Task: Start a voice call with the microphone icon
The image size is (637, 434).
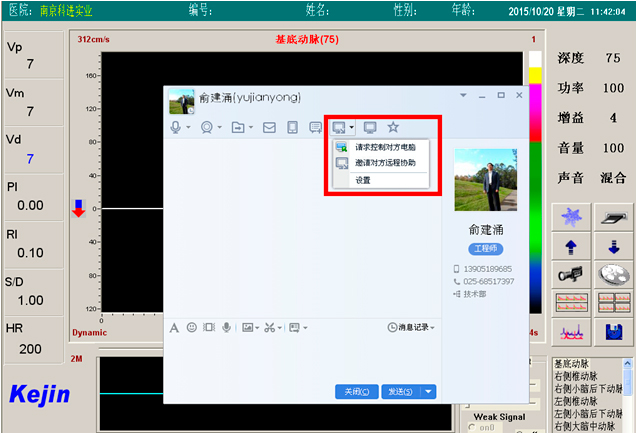Action: click(x=176, y=127)
